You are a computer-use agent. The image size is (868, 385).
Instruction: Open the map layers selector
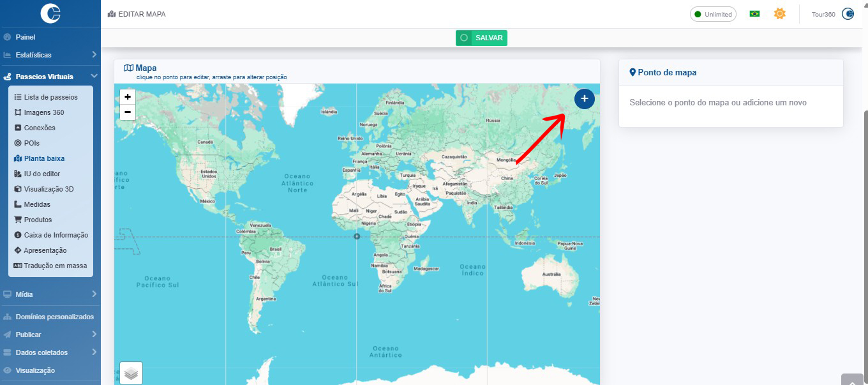point(131,373)
